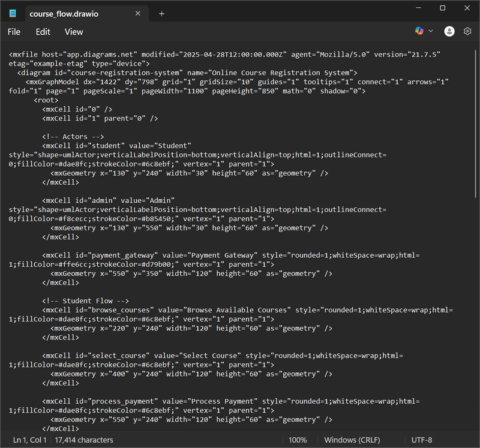The width and height of the screenshot is (480, 448).
Task: Click the text '<mxCell id="0" />'
Action: tap(77, 110)
